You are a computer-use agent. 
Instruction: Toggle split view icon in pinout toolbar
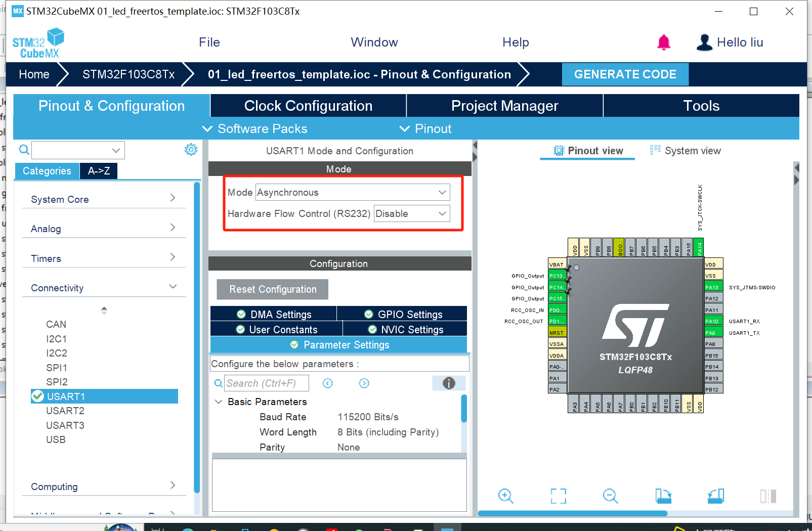pos(768,496)
